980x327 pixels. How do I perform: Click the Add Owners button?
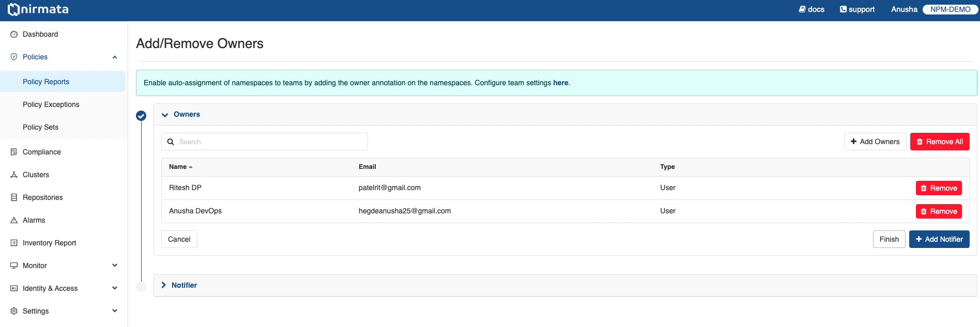(x=875, y=142)
